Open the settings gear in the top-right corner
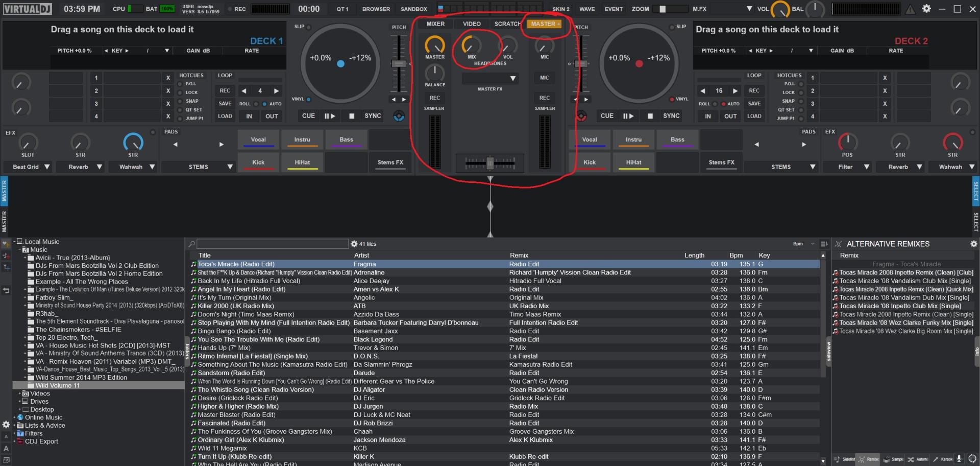Screen dimensions: 980x466 [927, 8]
